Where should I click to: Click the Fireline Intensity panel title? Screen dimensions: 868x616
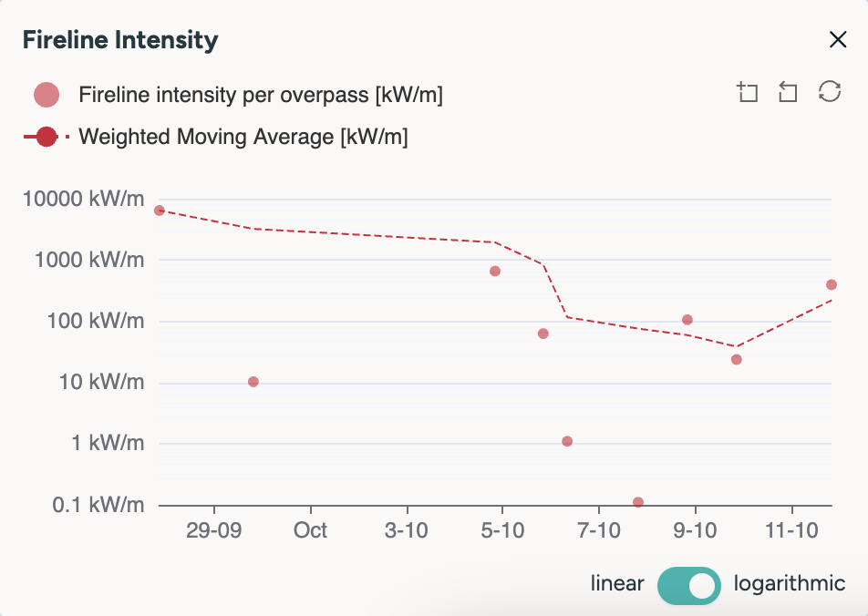click(122, 40)
